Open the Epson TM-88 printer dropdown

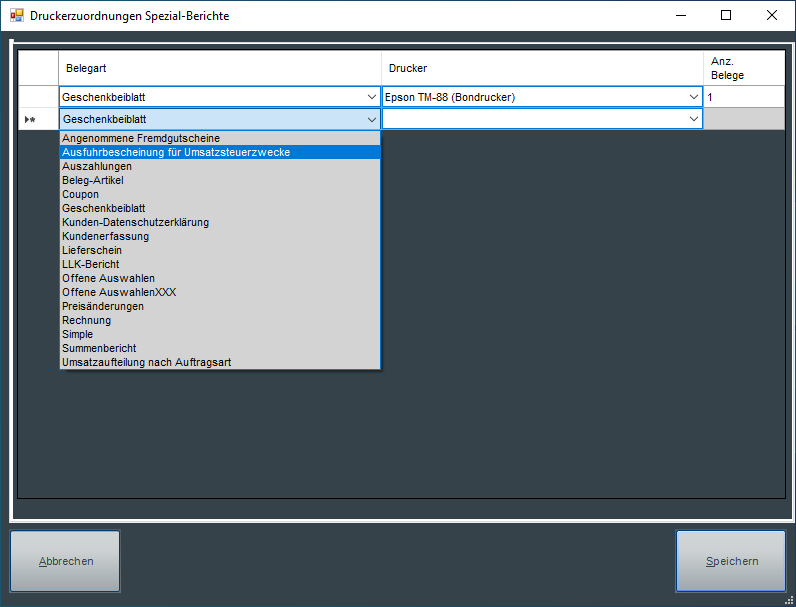[x=694, y=97]
